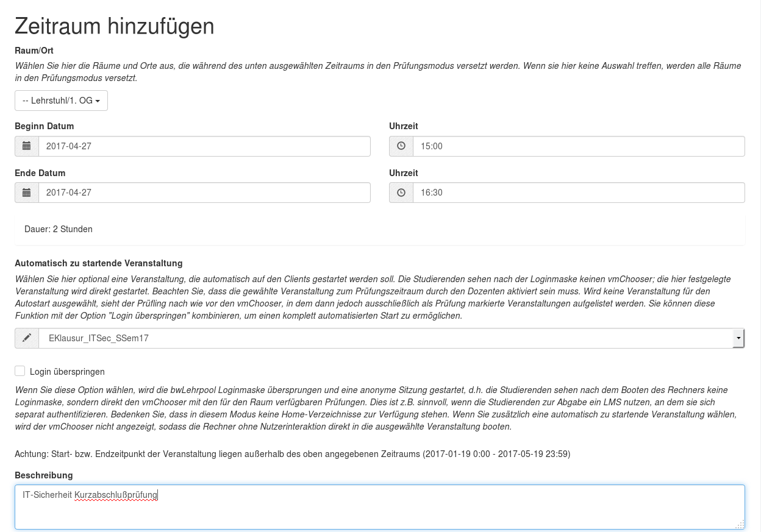Click the calendar icon beside Ende Datum
The width and height of the screenshot is (761, 532).
(x=26, y=193)
